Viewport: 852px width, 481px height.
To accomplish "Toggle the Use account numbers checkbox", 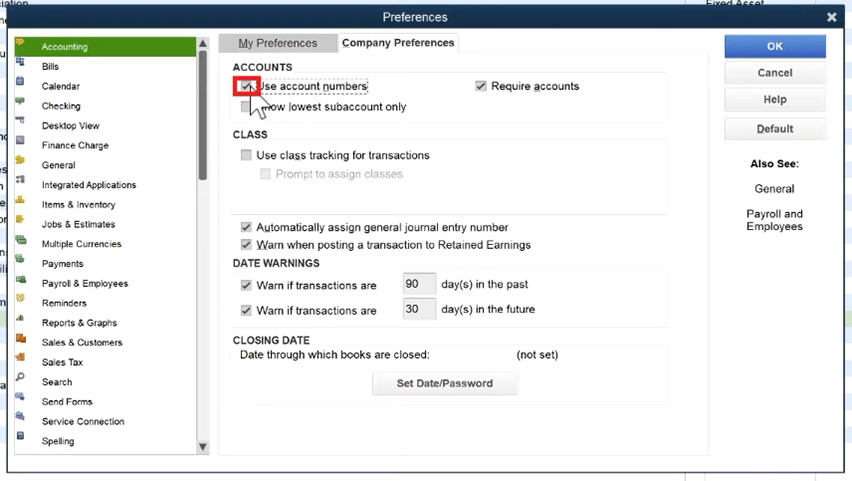I will [x=246, y=86].
